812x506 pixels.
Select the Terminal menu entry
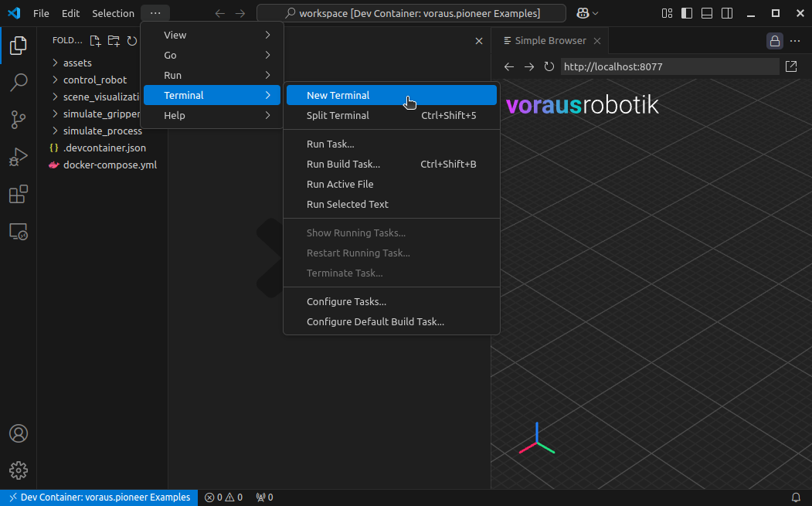coord(212,95)
